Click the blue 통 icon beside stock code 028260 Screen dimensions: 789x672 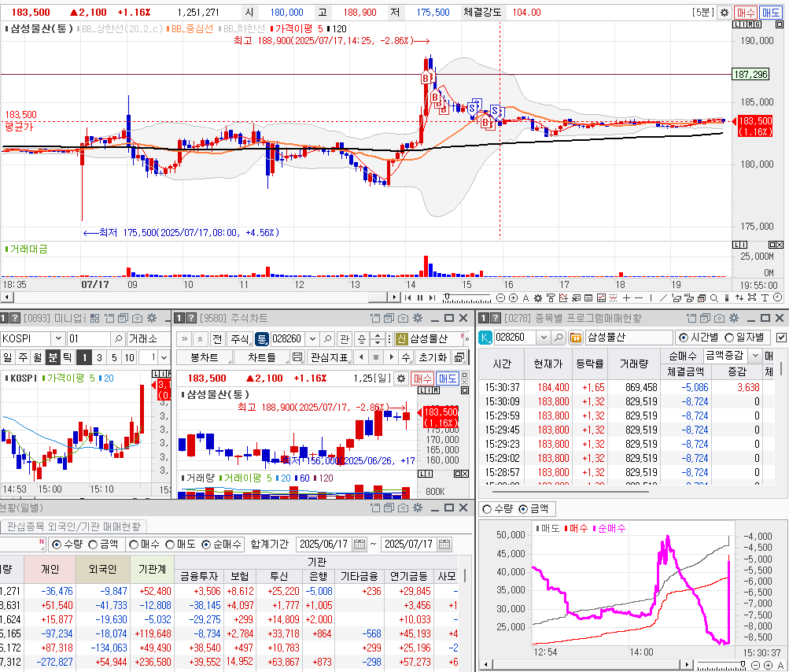tap(262, 339)
